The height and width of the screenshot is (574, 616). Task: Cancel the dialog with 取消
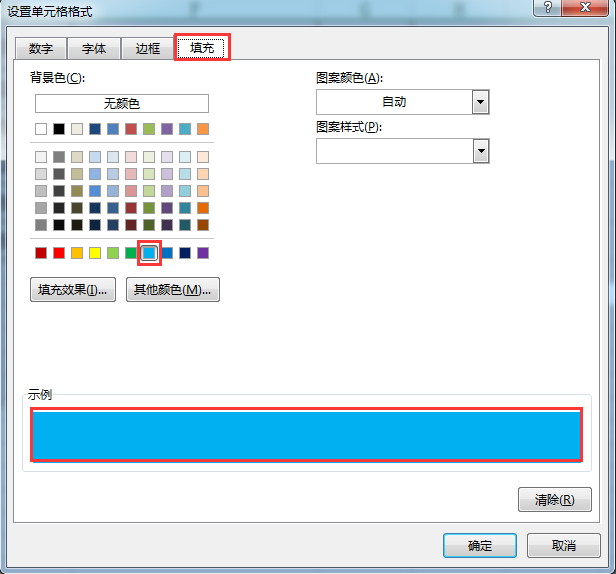point(564,545)
